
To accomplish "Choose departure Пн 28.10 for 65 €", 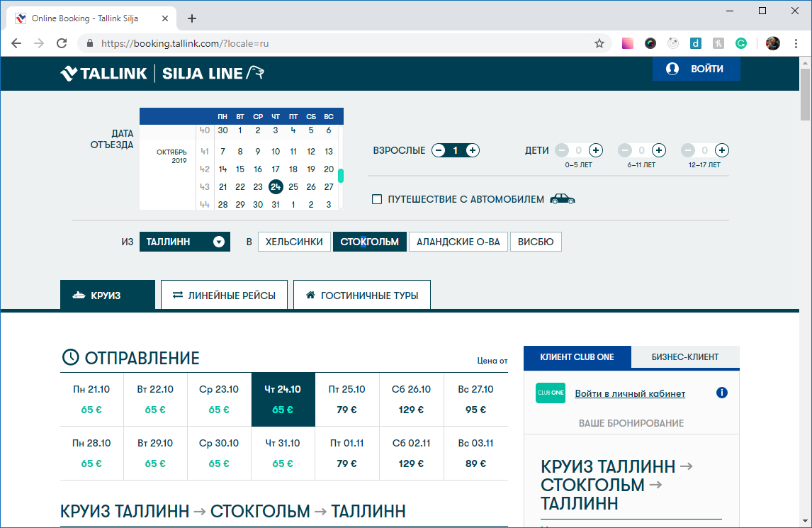I will [91, 454].
